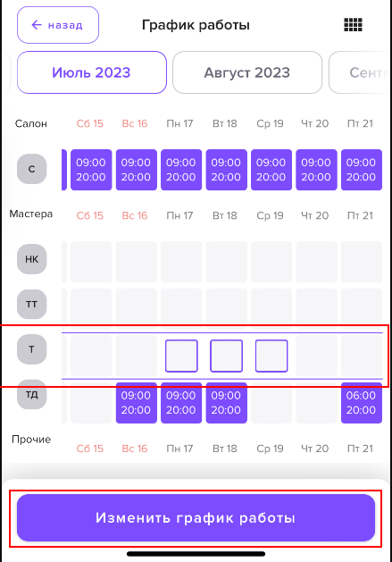Open the grid view icon
The width and height of the screenshot is (392, 562).
click(x=353, y=25)
